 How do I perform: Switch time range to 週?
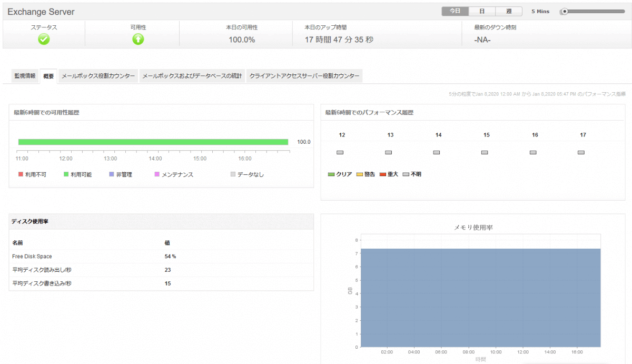pos(509,11)
